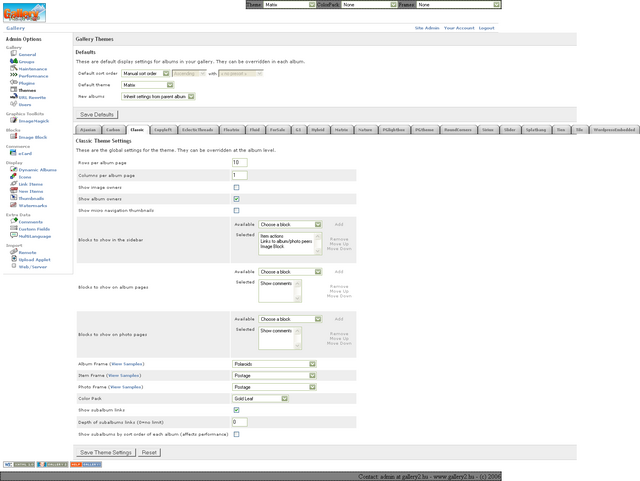This screenshot has width=640, height=481.
Task: Switch to the Carbon theme tab
Action: 113,130
